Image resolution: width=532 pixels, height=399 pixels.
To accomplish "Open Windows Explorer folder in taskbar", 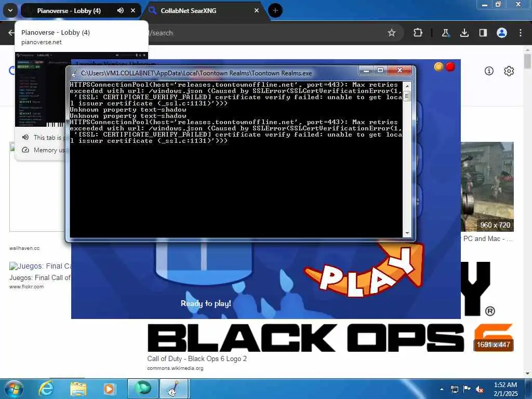I will tap(78, 389).
